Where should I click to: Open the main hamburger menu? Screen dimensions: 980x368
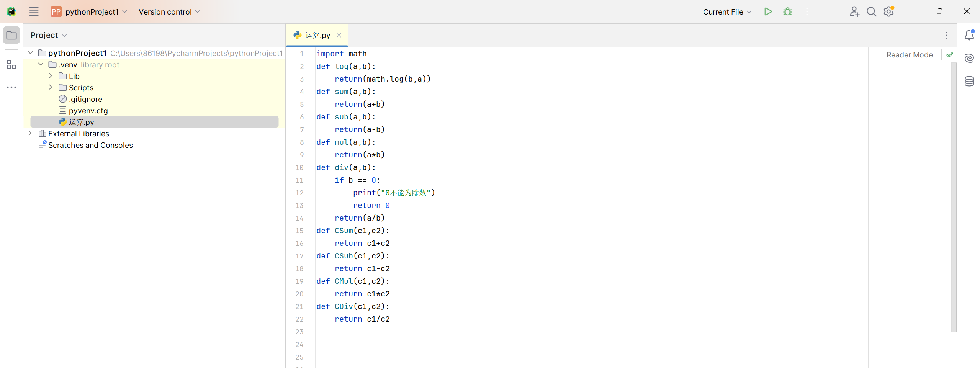[34, 11]
